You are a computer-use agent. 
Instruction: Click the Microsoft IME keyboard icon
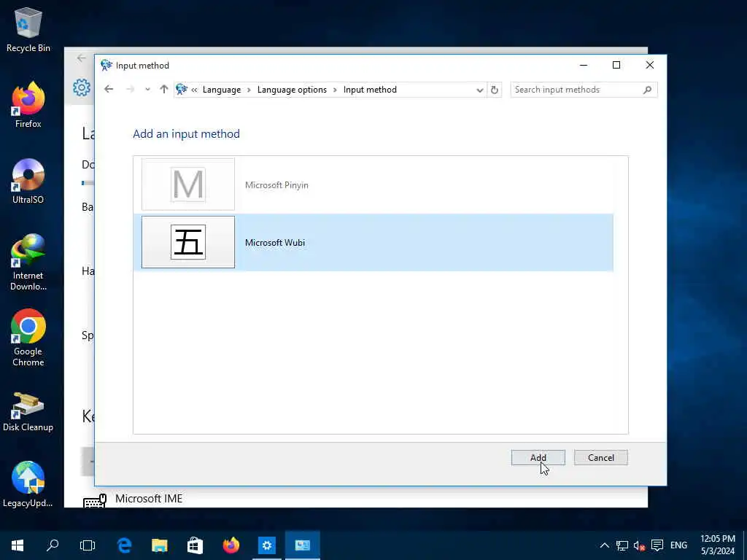94,501
